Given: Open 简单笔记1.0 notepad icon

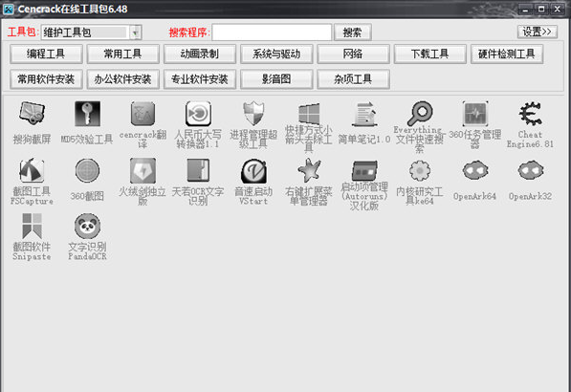Looking at the screenshot, I should [364, 114].
